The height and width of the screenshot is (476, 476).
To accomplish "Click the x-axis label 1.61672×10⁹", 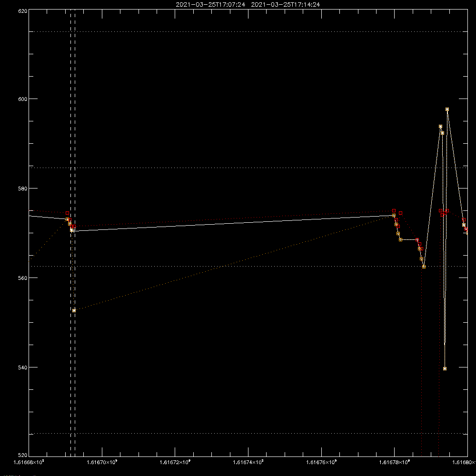I will 175,462.
